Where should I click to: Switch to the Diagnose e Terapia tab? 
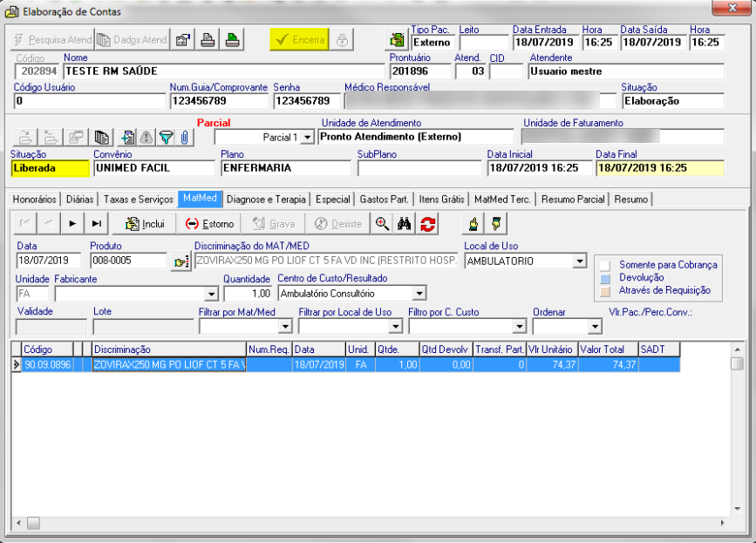(266, 200)
